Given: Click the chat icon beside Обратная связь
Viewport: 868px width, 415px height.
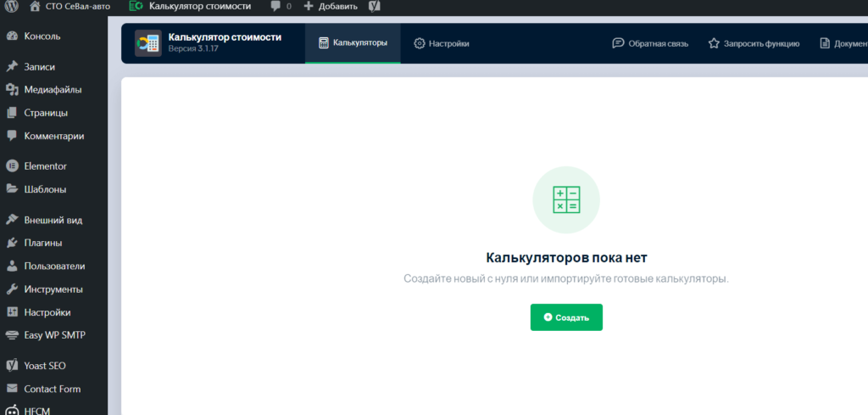Looking at the screenshot, I should pos(618,43).
